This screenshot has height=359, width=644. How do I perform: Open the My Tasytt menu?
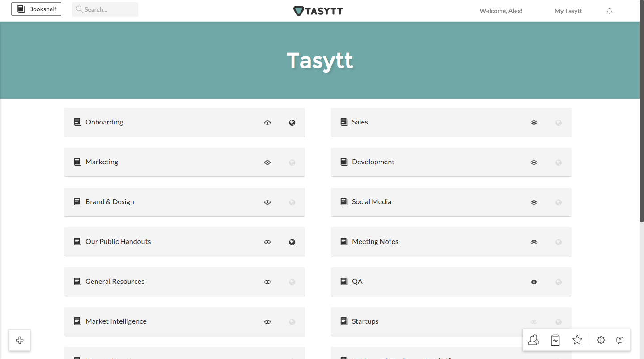tap(568, 11)
